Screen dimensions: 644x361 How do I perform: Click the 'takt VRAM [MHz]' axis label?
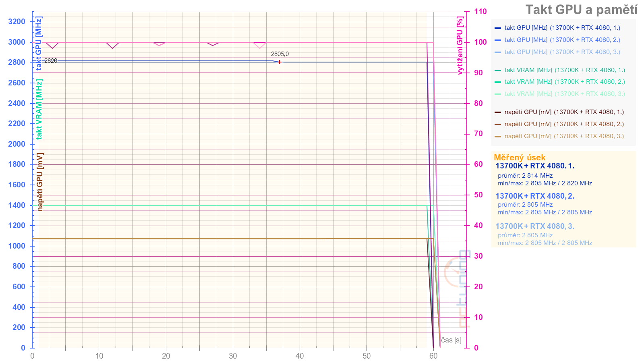(x=39, y=110)
